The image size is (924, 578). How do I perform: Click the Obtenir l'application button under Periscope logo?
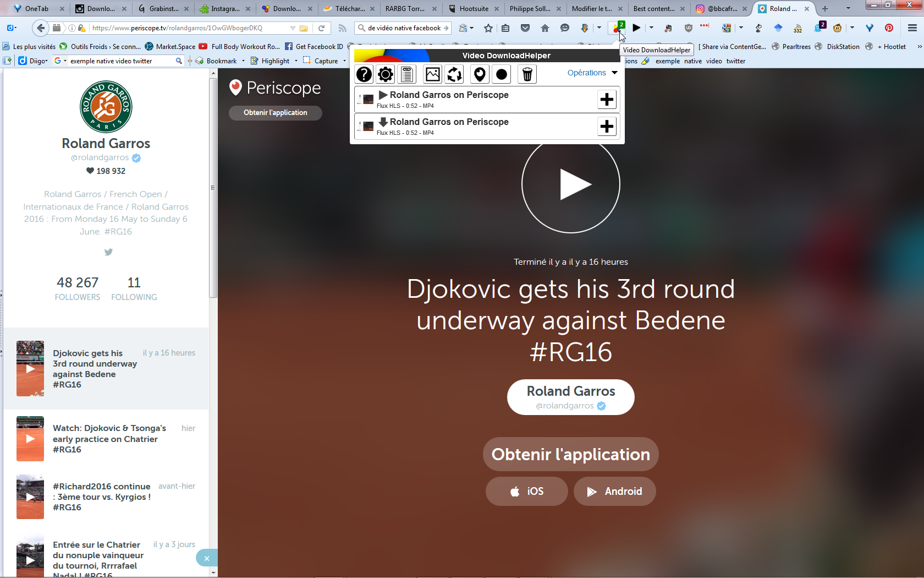point(276,113)
